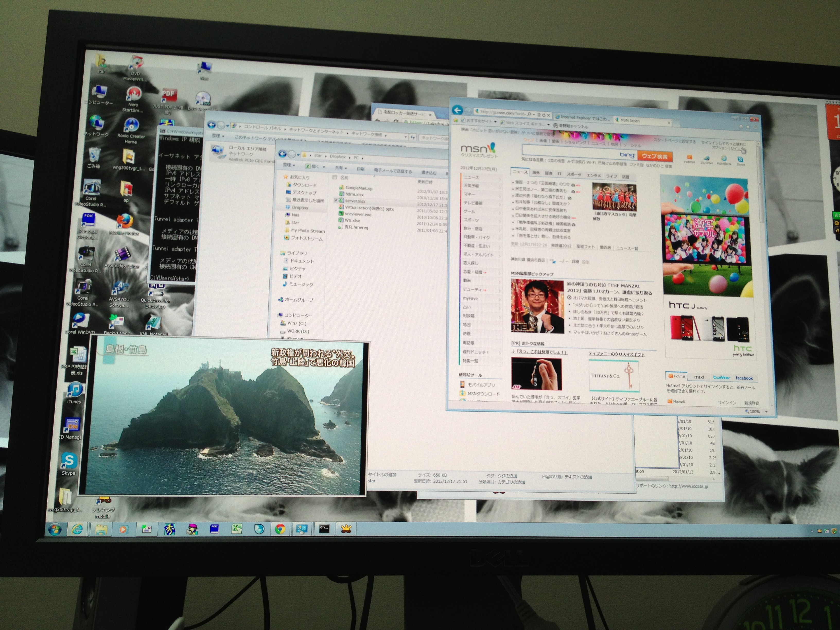Screen dimensions: 840x630
Task: Select Dropbox in the Explorer favorites
Action: pyautogui.click(x=300, y=207)
